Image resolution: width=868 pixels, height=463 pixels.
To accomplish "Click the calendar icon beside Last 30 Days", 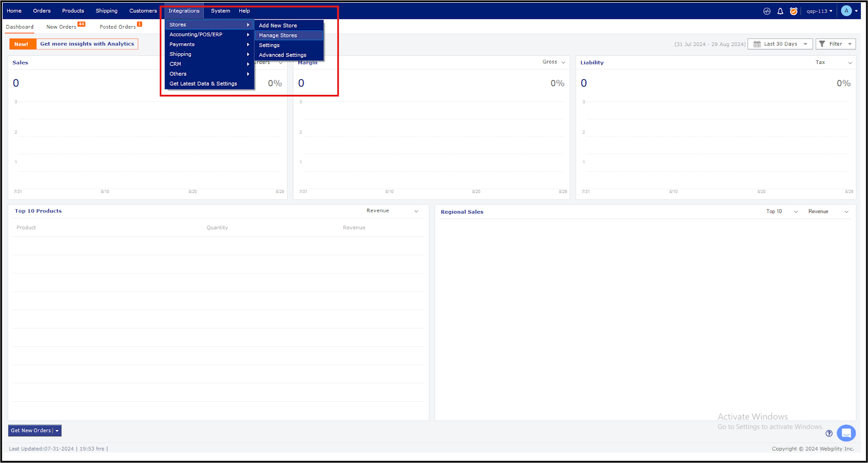I will point(757,44).
